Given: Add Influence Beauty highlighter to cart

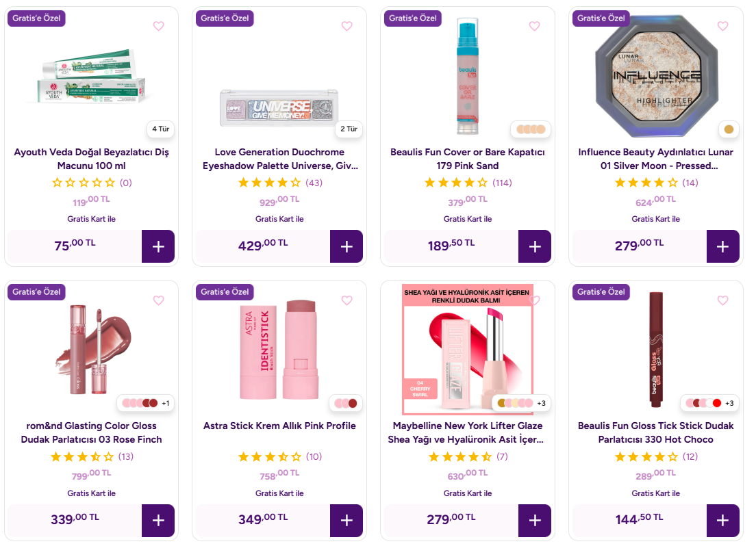Looking at the screenshot, I should click(722, 246).
